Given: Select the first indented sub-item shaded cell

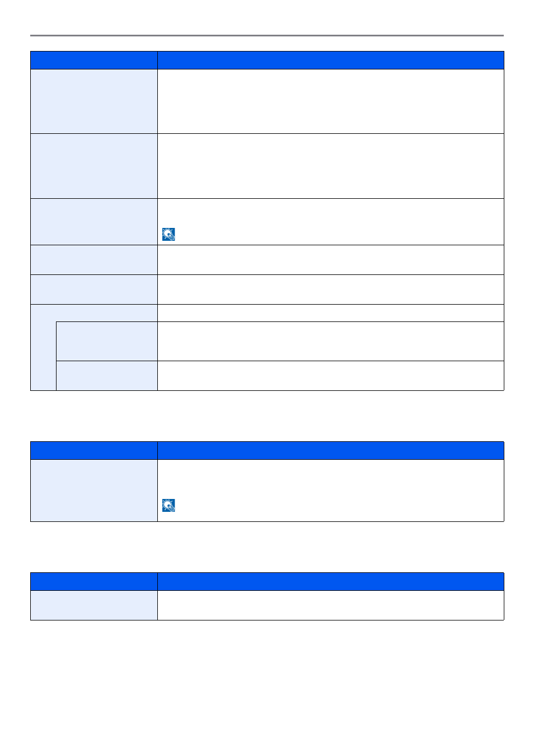Looking at the screenshot, I should click(x=107, y=341).
